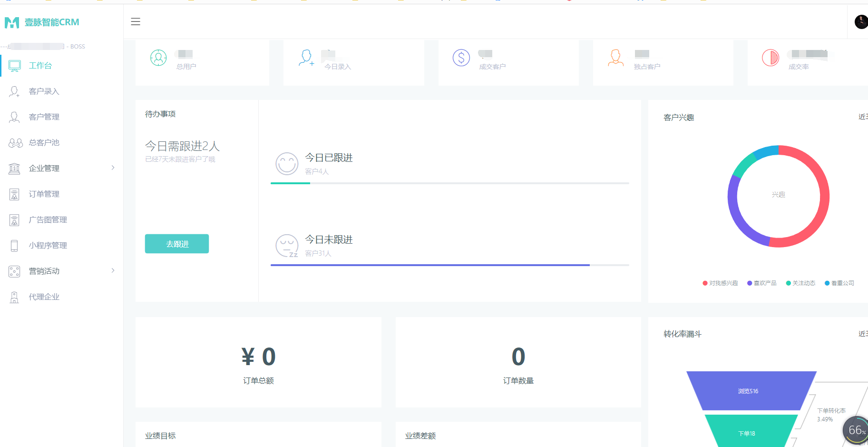Click the 业绩差额 heading
This screenshot has height=447, width=868.
420,436
